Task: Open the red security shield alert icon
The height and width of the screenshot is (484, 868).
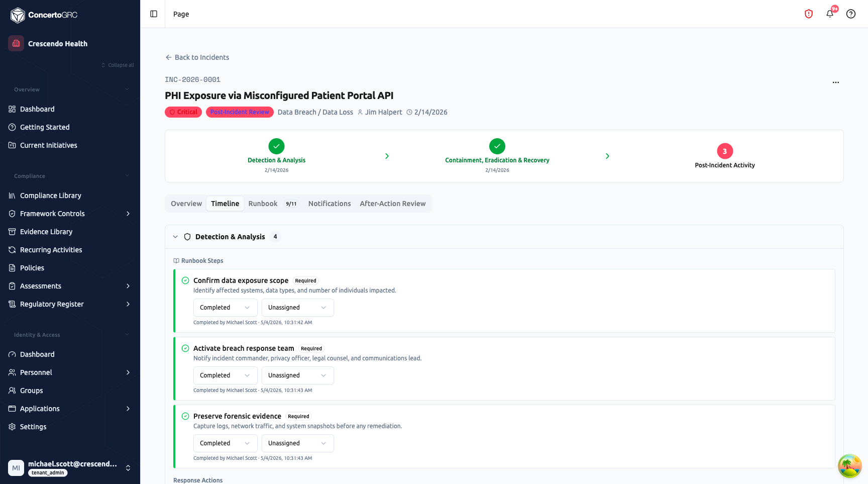Action: (x=809, y=14)
